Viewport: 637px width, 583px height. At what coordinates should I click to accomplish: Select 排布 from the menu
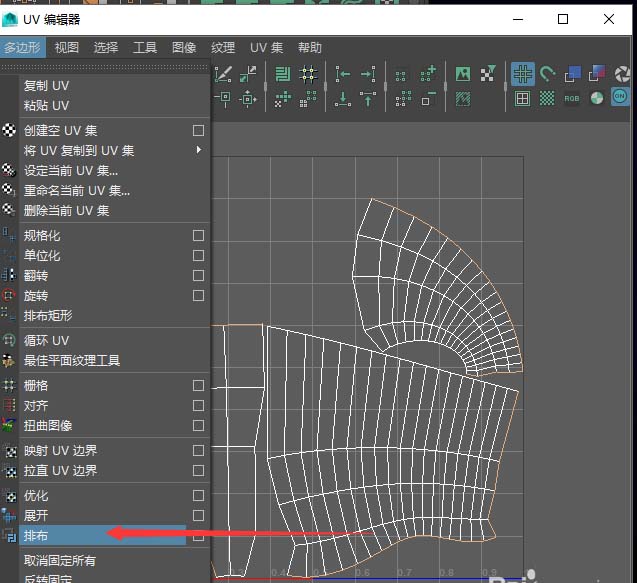tap(36, 536)
